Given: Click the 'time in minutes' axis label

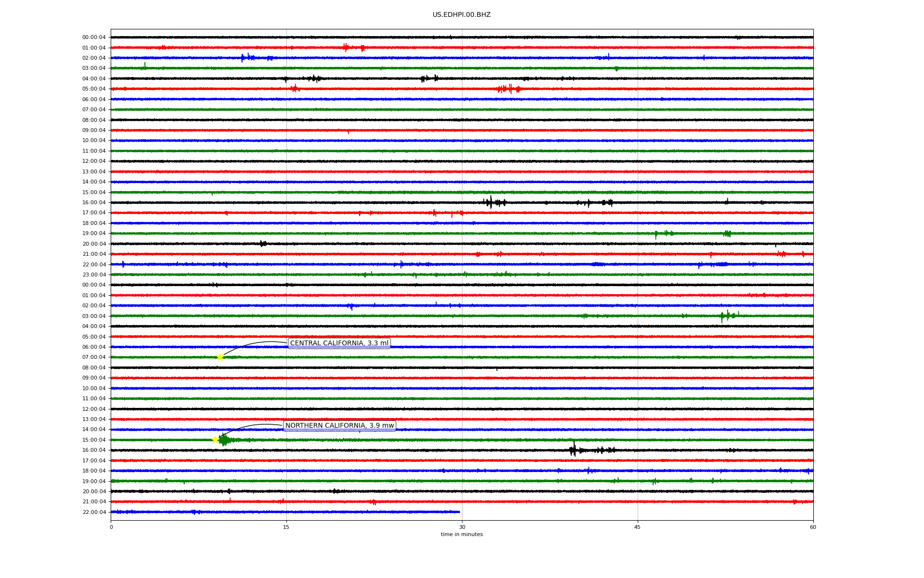Looking at the screenshot, I should [x=461, y=534].
